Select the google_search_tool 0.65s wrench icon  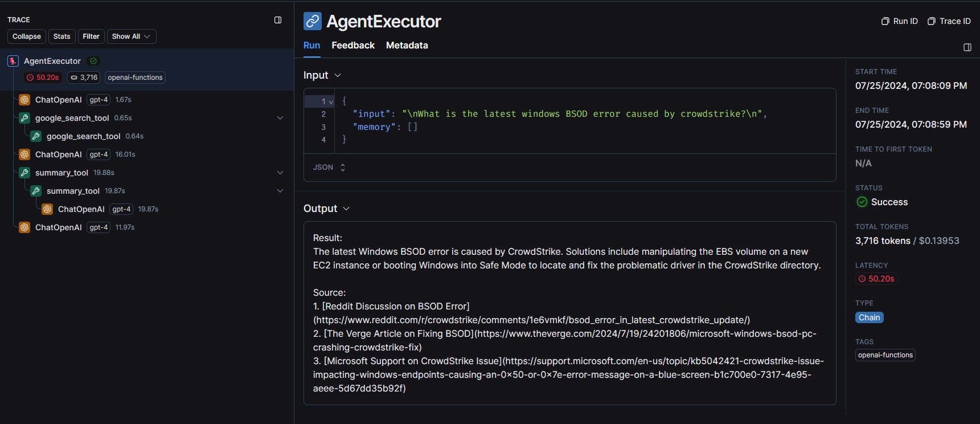[24, 118]
